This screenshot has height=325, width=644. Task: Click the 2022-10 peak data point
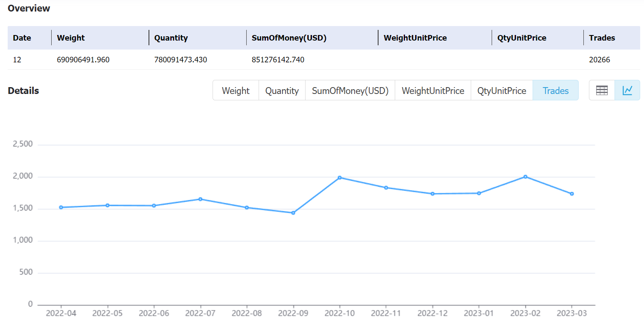tap(340, 178)
